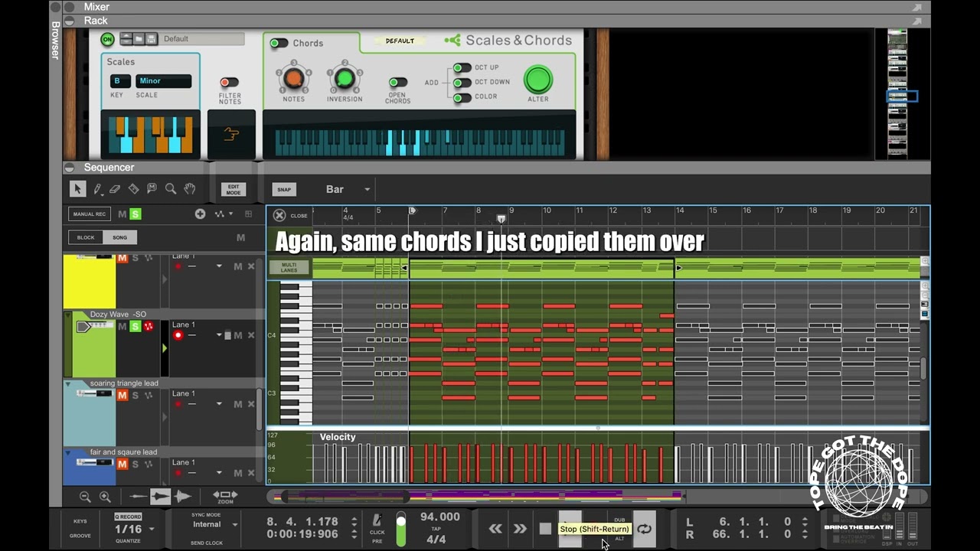This screenshot has width=980, height=551.
Task: Toggle the Open Chords switch
Action: point(397,83)
